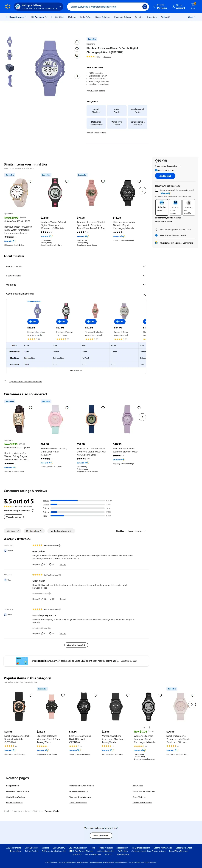Open Trending in navigation bar
This screenshot has height=868, width=202.
click(139, 17)
